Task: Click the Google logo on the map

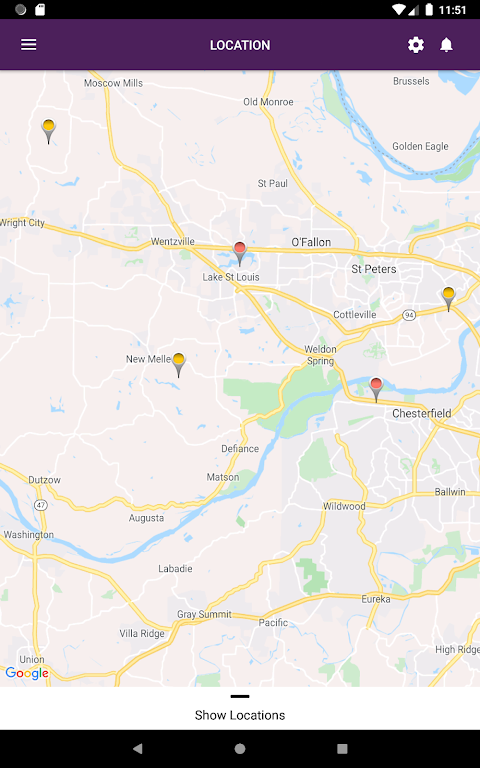Action: coord(27,673)
